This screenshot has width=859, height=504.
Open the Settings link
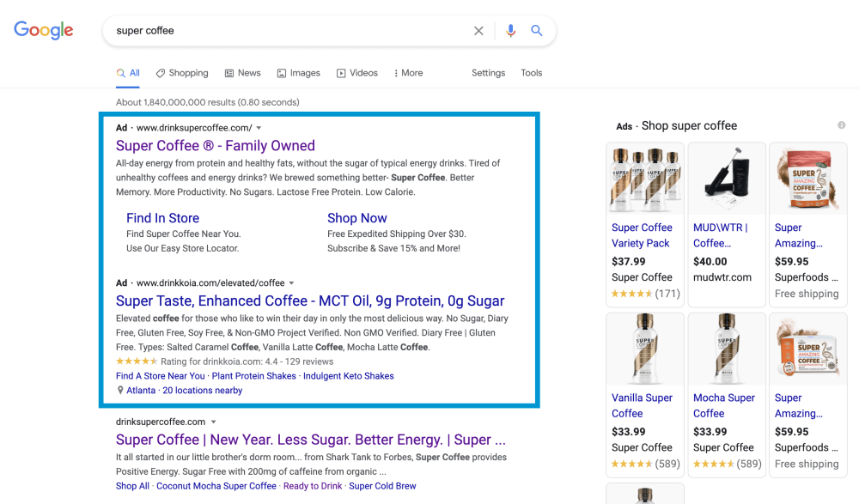click(x=488, y=73)
